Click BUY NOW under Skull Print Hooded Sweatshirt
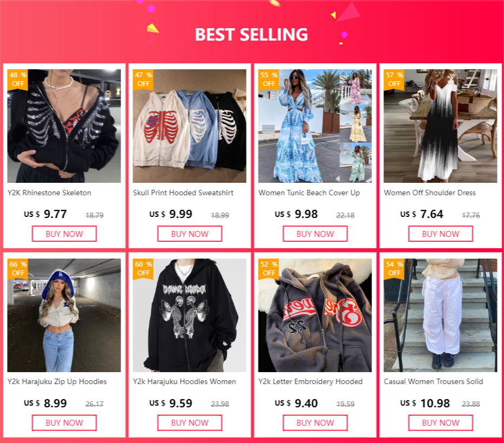The height and width of the screenshot is (443, 504). click(190, 234)
